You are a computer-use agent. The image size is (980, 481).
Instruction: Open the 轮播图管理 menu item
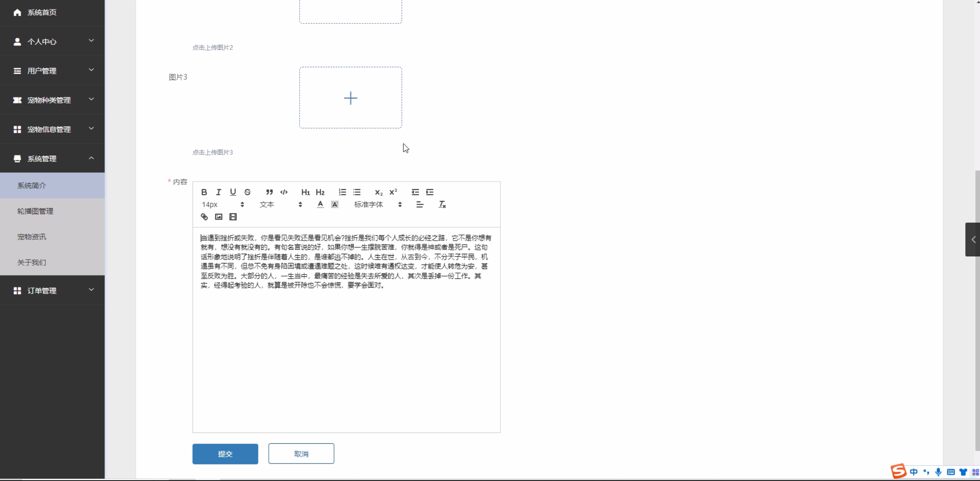click(35, 211)
